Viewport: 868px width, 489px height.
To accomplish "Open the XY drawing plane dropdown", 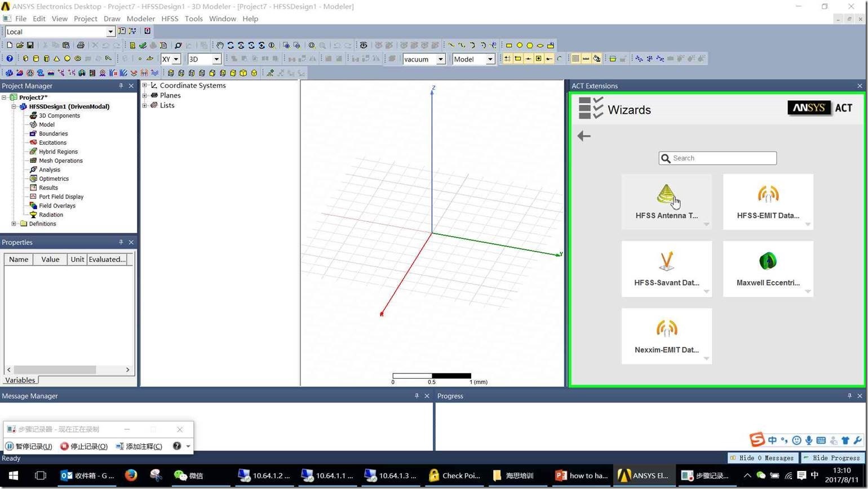I will tap(176, 59).
